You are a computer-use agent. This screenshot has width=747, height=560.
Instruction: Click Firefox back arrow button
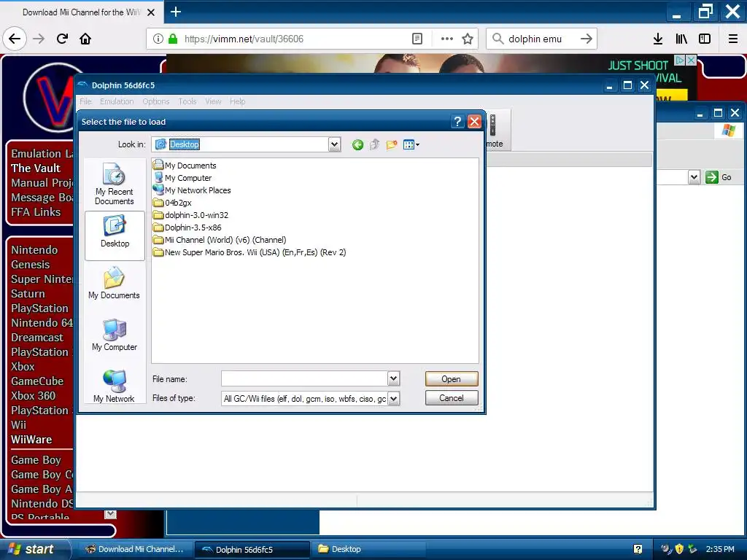click(x=15, y=39)
